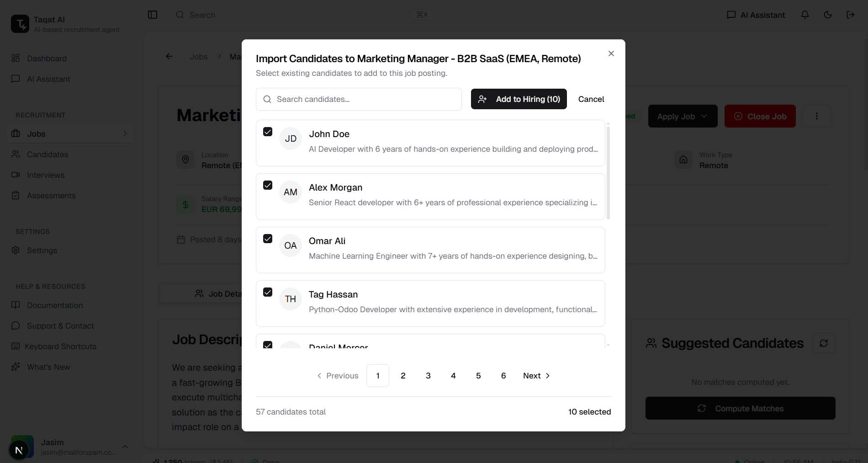
Task: Expand the Jasim user account menu
Action: click(x=125, y=447)
